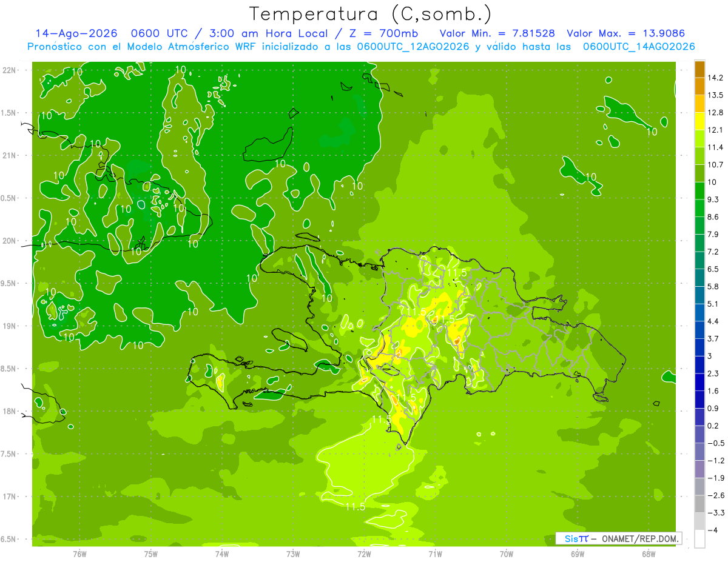Click the '2.3' colorbar value
The height and width of the screenshot is (562, 728).
[x=713, y=373]
